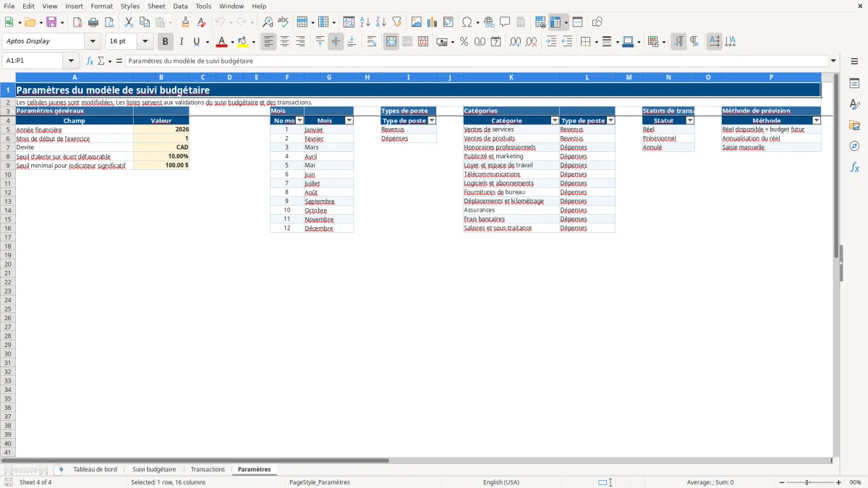Viewport: 868px width, 488px height.
Task: Open the Font Size dropdown arrow
Action: coord(145,42)
